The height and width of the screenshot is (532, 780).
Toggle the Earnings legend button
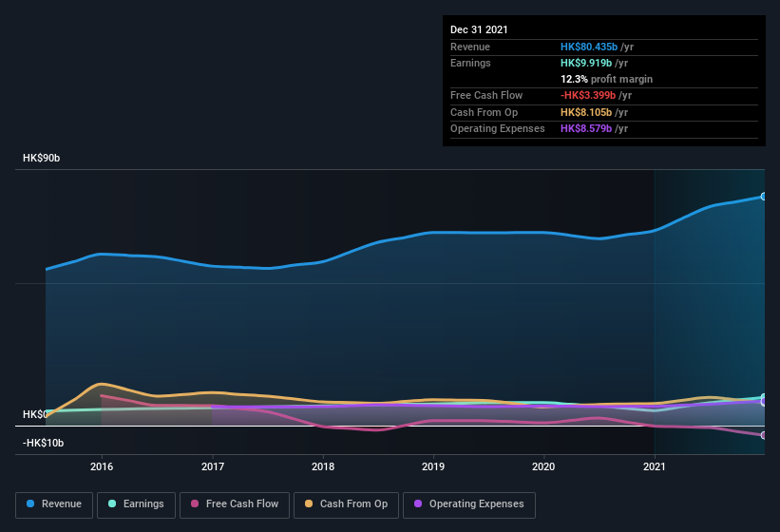[x=136, y=504]
